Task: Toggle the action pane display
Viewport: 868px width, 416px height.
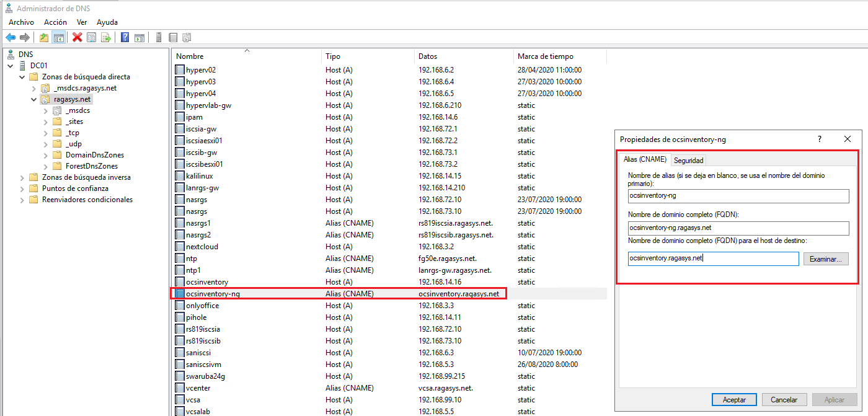Action: pyautogui.click(x=139, y=37)
